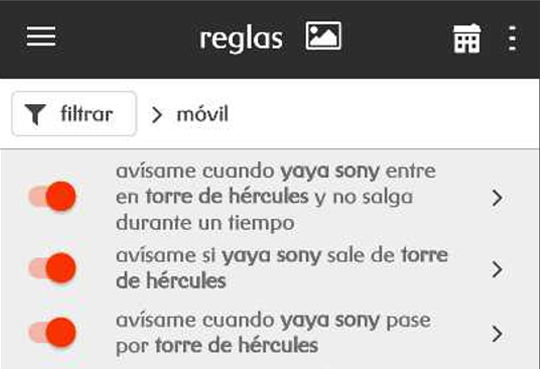Open rule 'y no salga durante un tiempo'

click(x=276, y=197)
